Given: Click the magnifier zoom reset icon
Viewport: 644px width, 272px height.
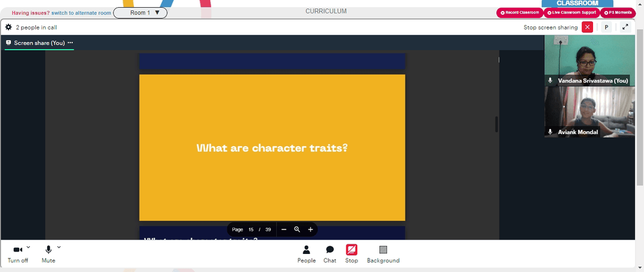Looking at the screenshot, I should coord(297,229).
